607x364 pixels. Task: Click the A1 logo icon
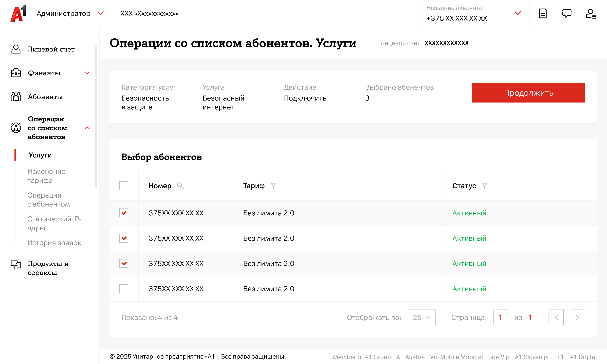18,14
